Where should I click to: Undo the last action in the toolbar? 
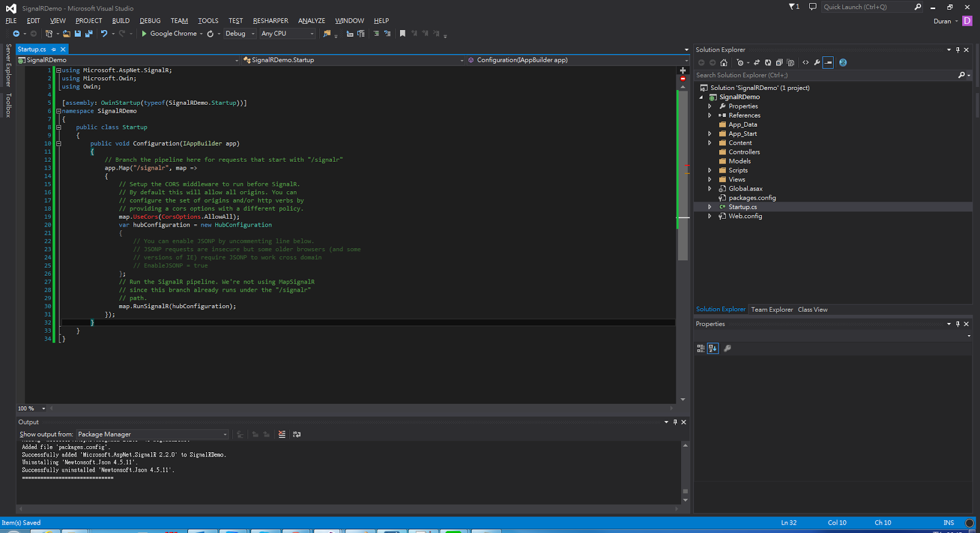pos(104,34)
